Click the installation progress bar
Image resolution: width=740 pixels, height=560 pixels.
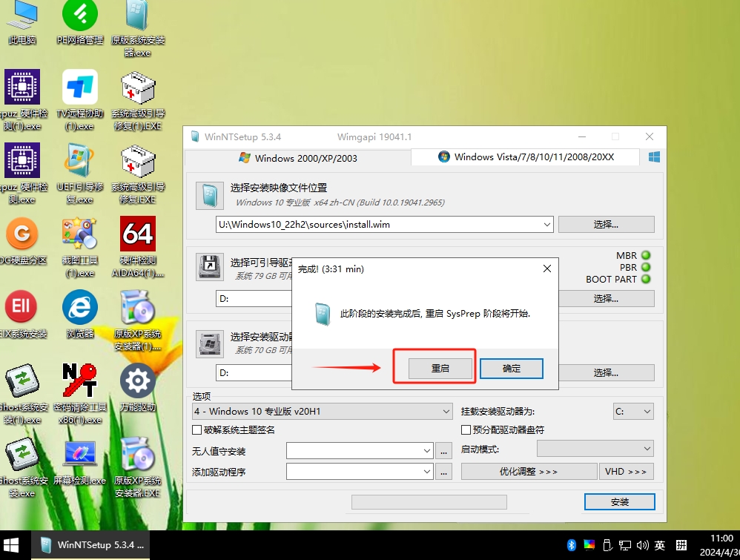pos(429,502)
